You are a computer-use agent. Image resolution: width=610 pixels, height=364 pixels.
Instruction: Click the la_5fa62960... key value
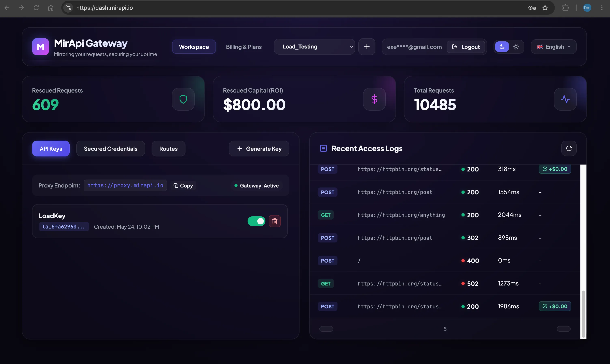pos(64,227)
